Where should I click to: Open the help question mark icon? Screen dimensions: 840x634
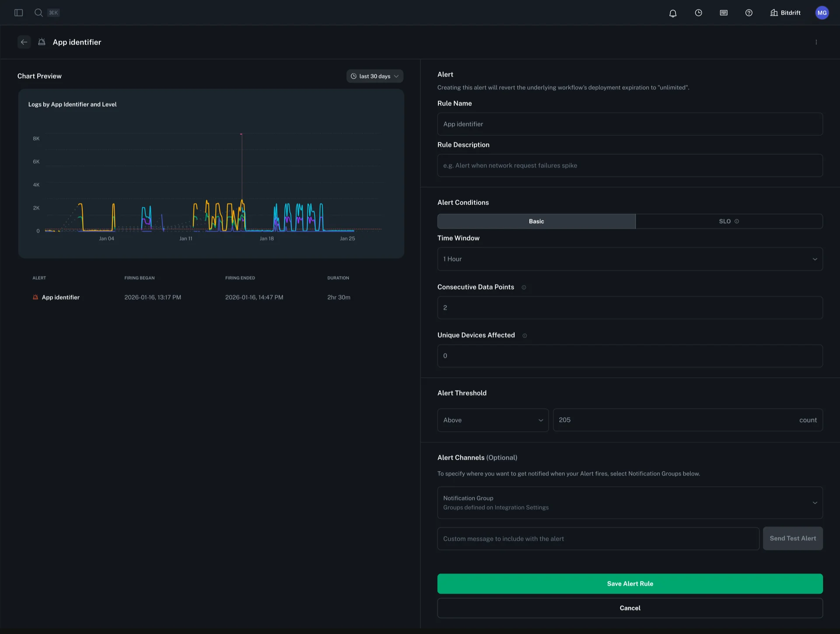749,13
